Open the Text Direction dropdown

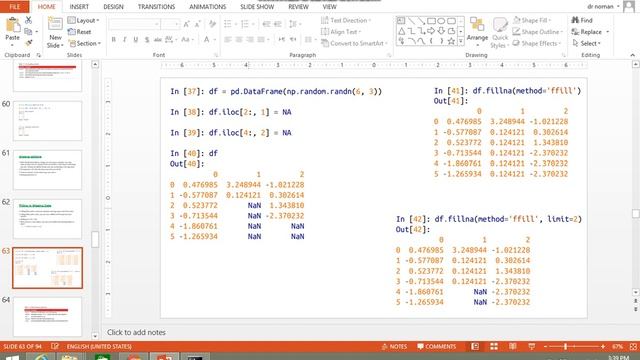point(346,20)
